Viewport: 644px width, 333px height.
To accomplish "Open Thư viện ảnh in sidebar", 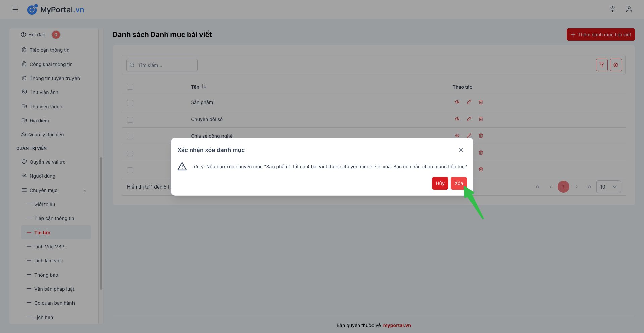I will [44, 92].
